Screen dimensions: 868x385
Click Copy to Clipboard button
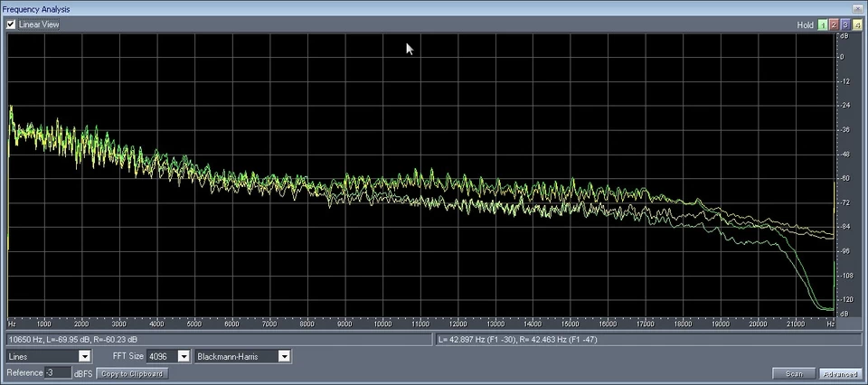pyautogui.click(x=132, y=373)
